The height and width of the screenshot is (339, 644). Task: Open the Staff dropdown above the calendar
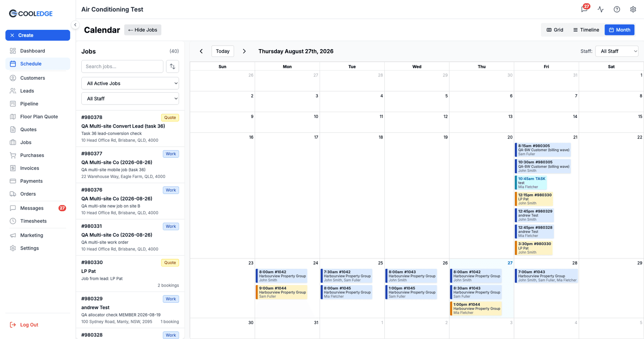click(617, 51)
